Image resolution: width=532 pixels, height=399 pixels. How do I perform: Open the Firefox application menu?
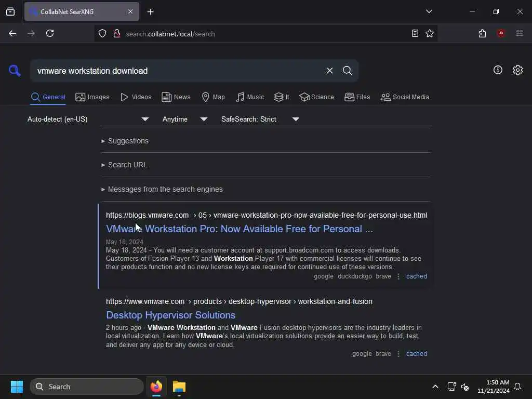coord(519,33)
